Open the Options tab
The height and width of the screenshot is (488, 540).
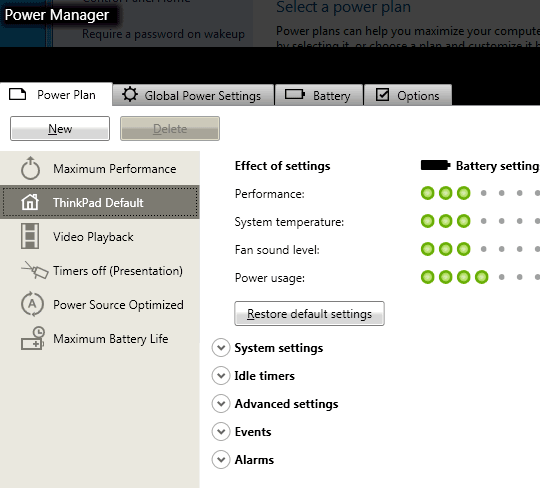click(x=408, y=95)
